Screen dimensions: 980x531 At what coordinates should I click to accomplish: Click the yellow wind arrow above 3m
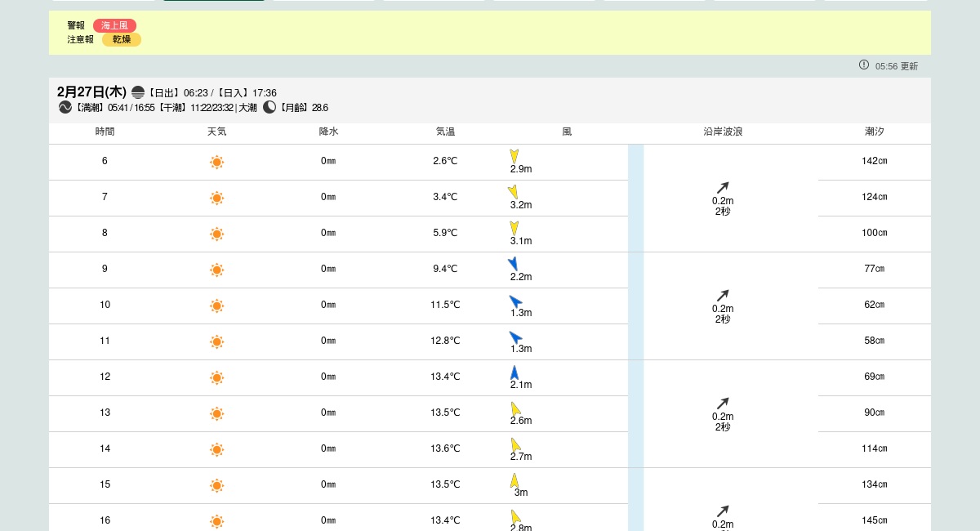(x=514, y=480)
